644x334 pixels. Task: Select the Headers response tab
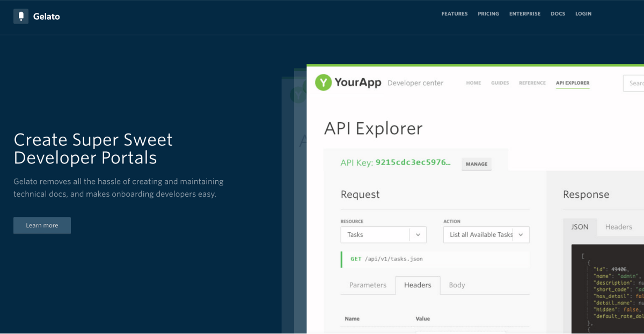pos(619,227)
